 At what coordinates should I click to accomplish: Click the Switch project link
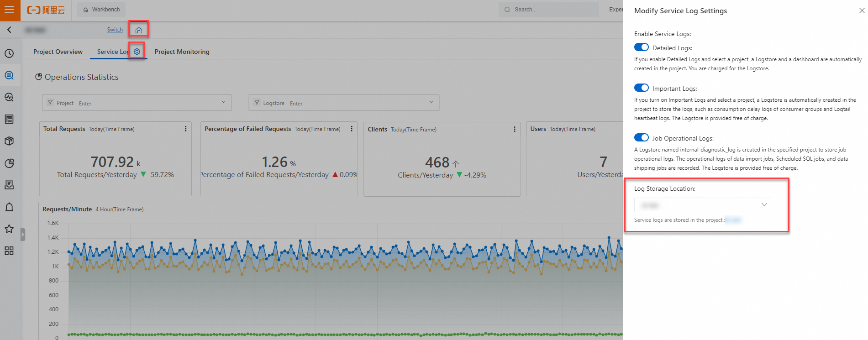coord(115,30)
